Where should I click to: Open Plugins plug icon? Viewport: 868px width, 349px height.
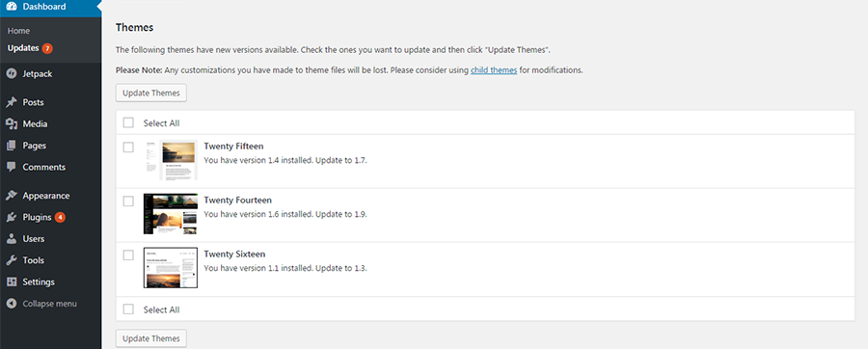click(11, 217)
